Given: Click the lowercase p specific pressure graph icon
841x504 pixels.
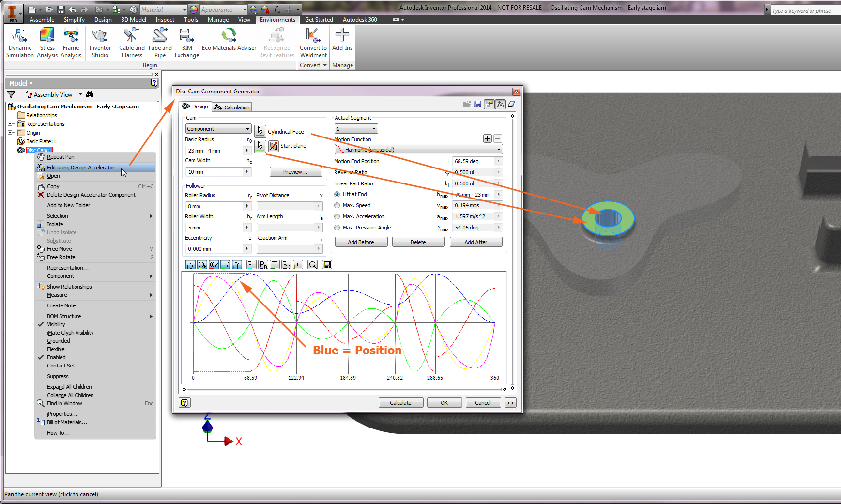Looking at the screenshot, I should point(298,265).
